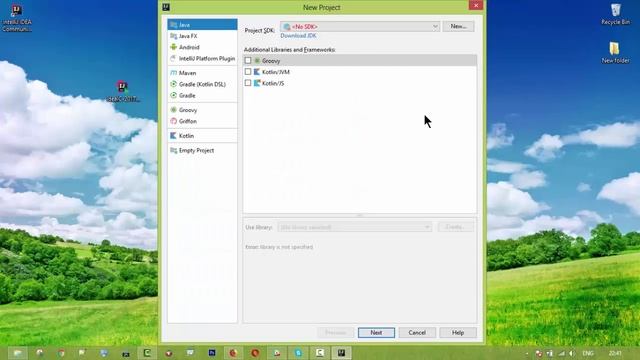
Task: Select Java project type in sidebar
Action: point(202,25)
